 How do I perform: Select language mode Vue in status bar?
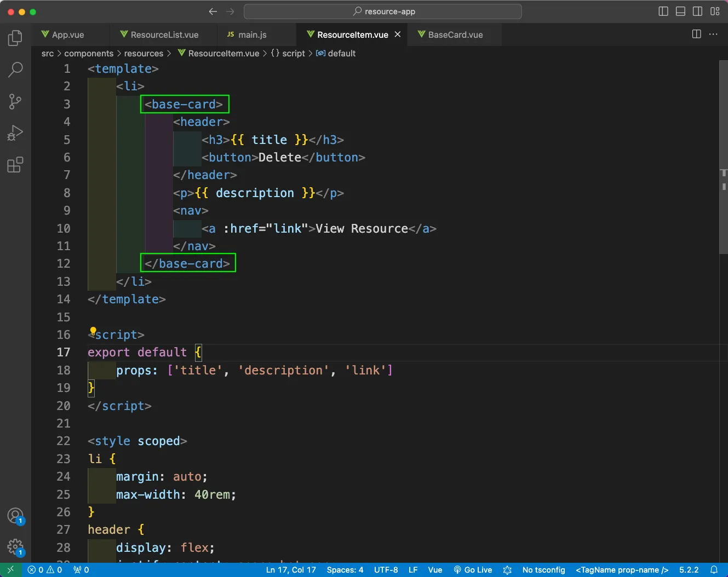435,570
